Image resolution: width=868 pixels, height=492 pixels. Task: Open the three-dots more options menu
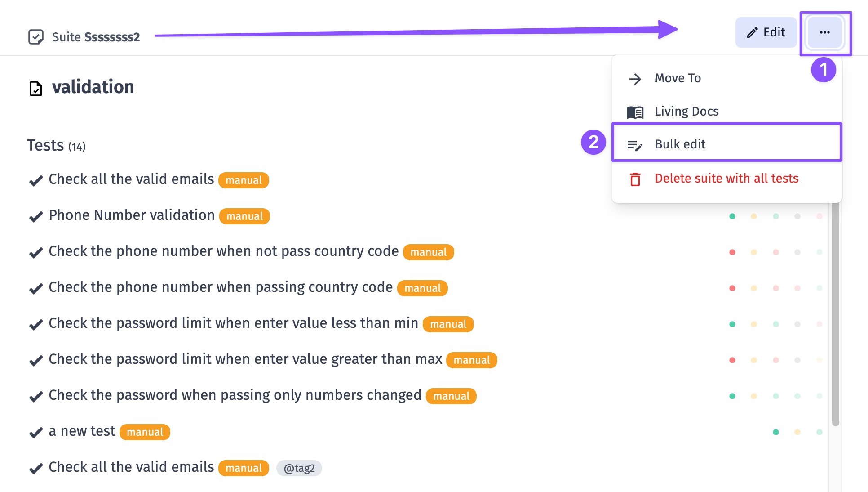tap(825, 32)
